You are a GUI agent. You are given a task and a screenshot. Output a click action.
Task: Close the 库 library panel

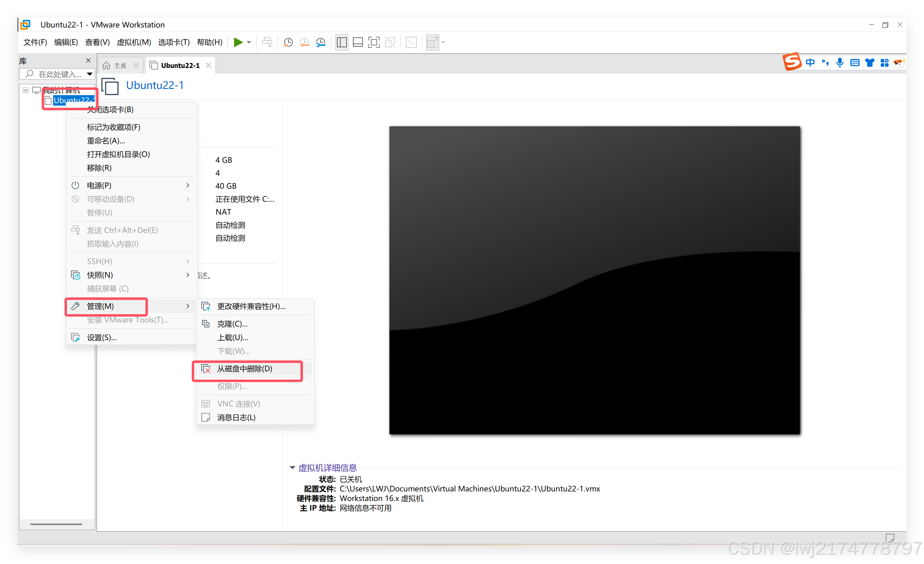pos(88,60)
